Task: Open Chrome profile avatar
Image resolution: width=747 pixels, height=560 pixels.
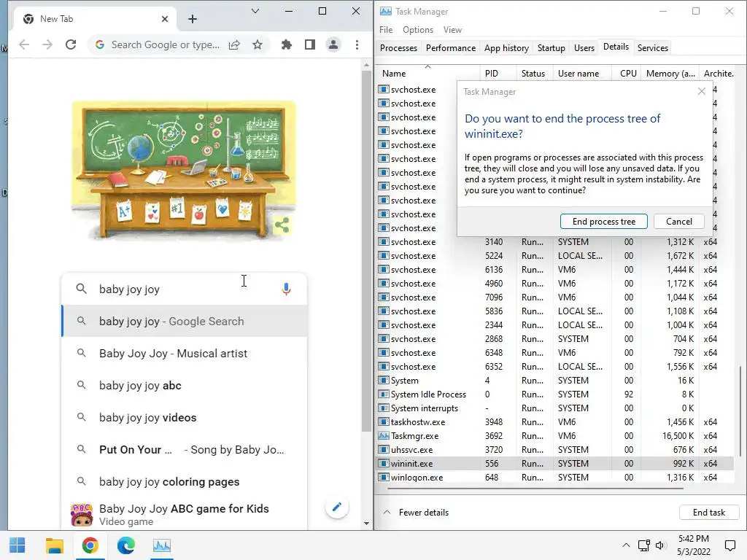Action: tap(333, 44)
